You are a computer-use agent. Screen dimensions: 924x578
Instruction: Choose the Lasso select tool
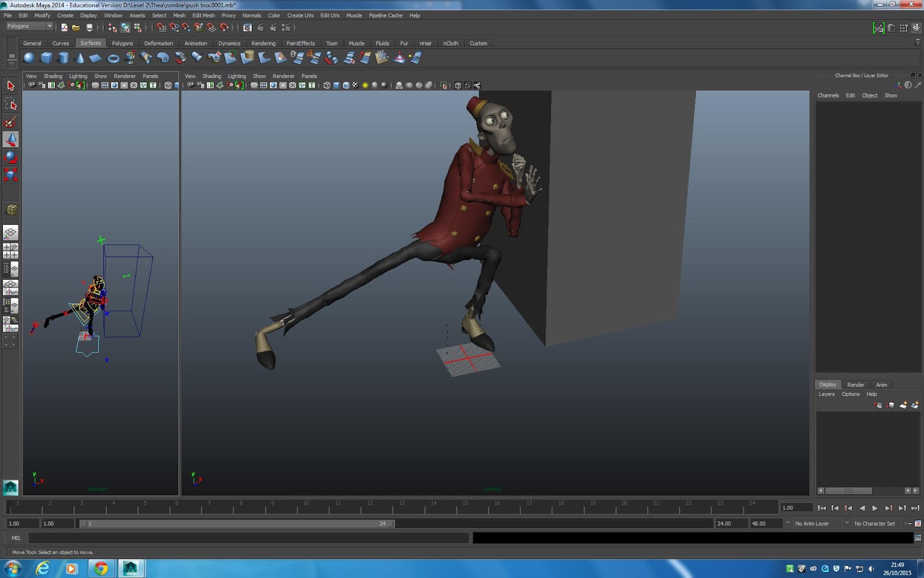[x=10, y=104]
